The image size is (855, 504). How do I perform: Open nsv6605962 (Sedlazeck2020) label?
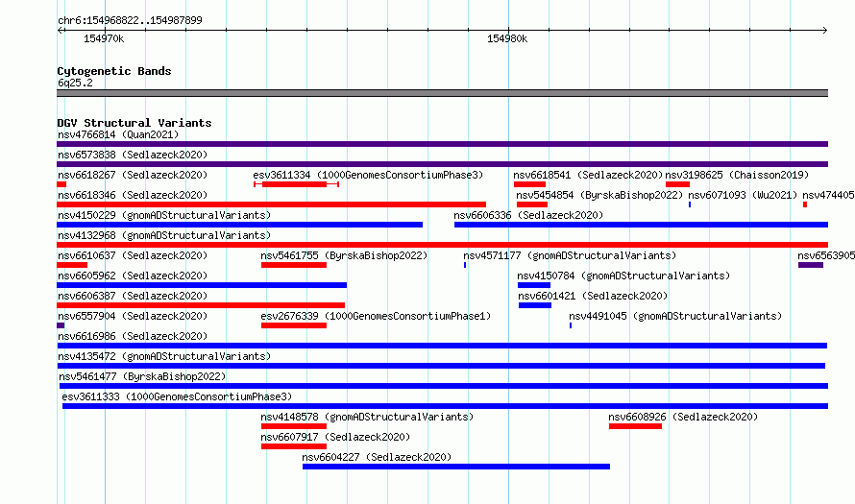coord(133,276)
